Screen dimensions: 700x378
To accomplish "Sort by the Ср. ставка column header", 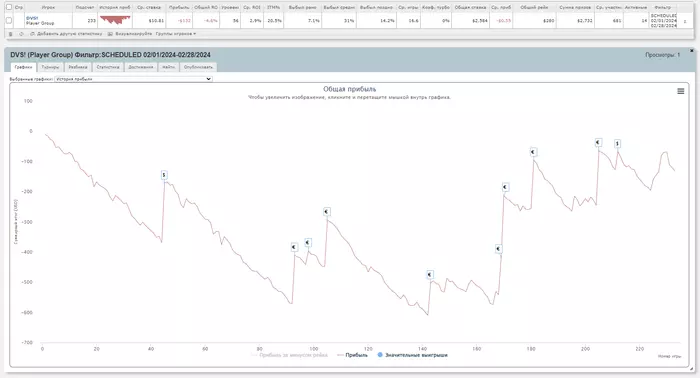I will tap(149, 8).
